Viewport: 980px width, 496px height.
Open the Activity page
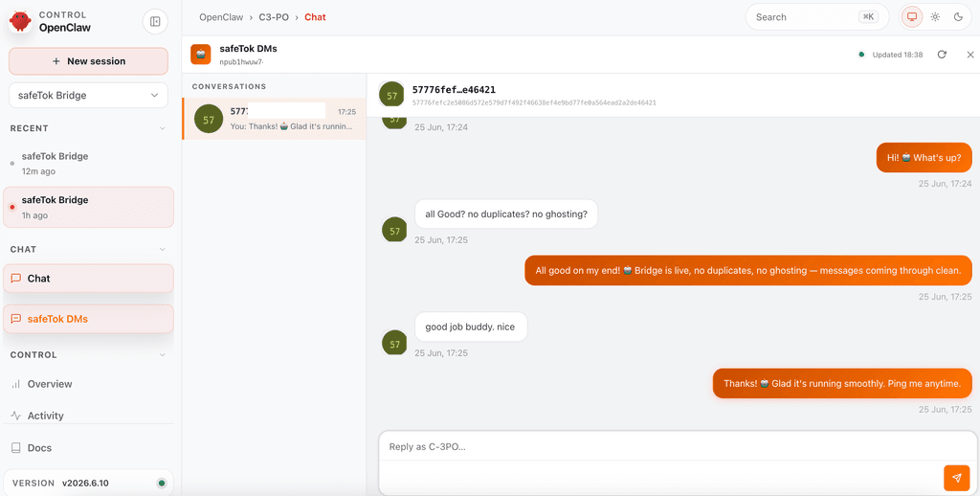pyautogui.click(x=88, y=416)
